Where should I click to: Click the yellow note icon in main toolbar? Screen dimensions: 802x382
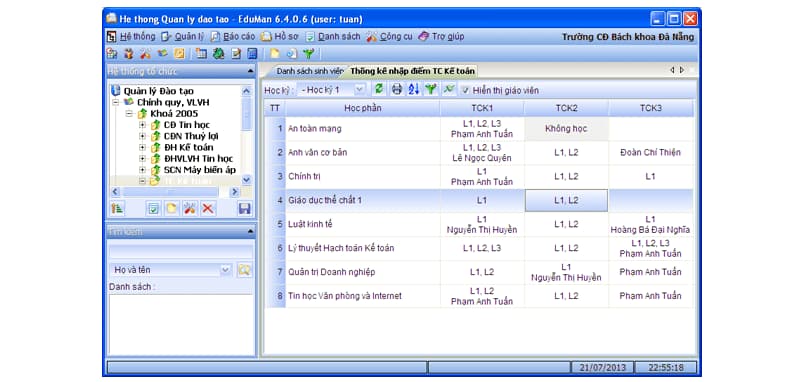tap(275, 53)
